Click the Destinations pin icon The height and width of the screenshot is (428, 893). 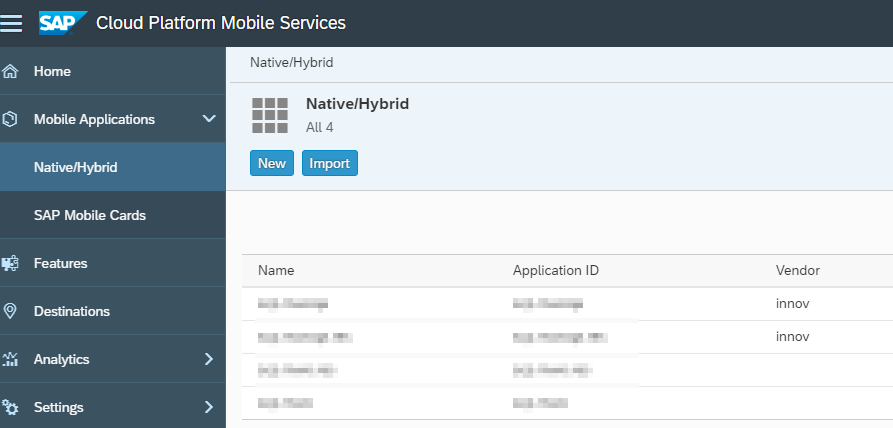click(11, 312)
